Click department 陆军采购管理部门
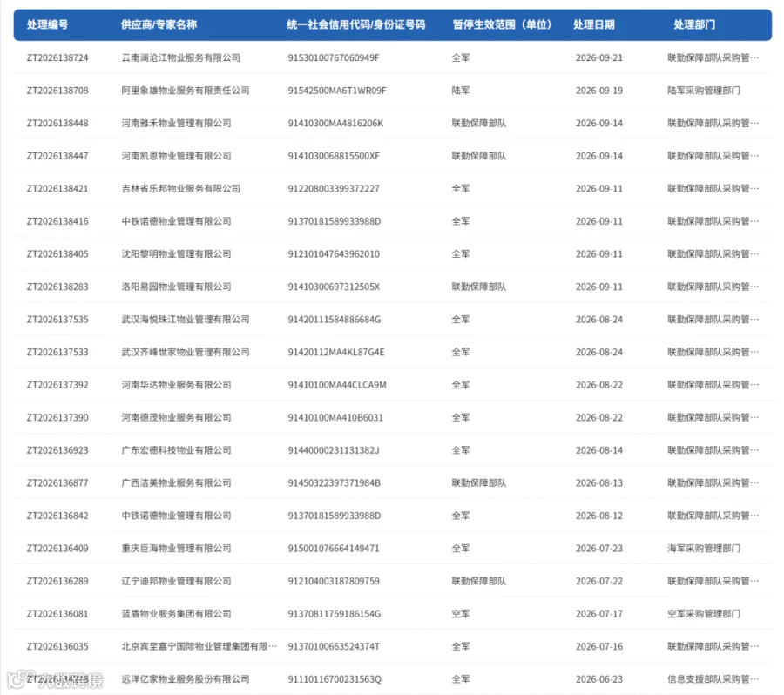Viewport: 784px width, 695px height. (x=704, y=91)
